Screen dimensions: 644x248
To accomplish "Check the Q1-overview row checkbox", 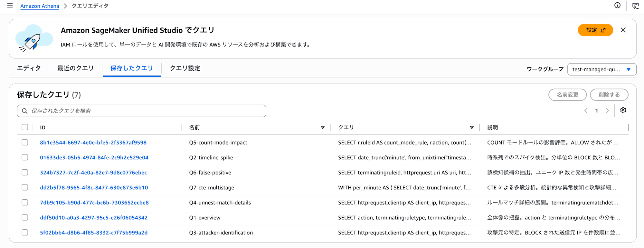I will [x=25, y=217].
